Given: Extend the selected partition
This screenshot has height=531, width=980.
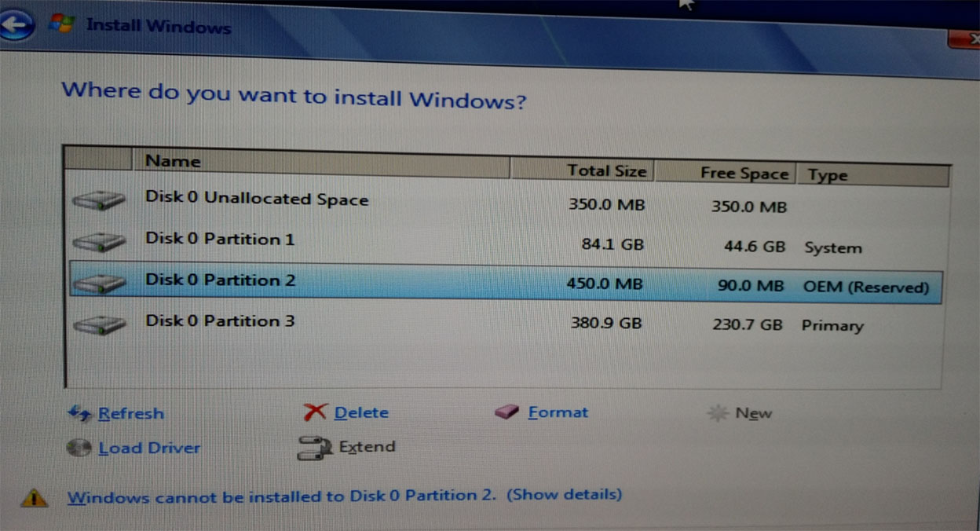Looking at the screenshot, I should (x=367, y=447).
